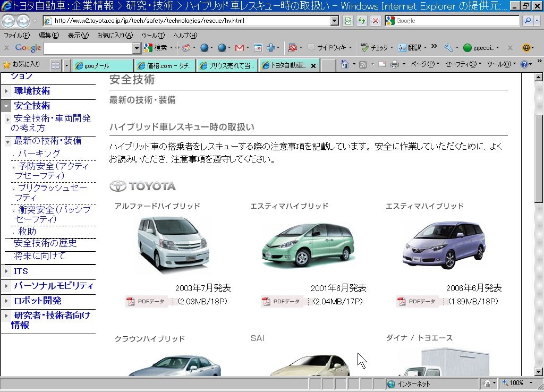Viewport: 544px width, 392px height.
Task: Switch to the プリウス売れて当 tab
Action: pos(227,65)
